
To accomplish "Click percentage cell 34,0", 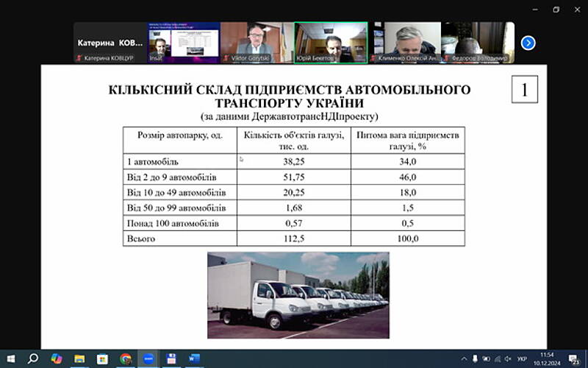I will [x=408, y=162].
